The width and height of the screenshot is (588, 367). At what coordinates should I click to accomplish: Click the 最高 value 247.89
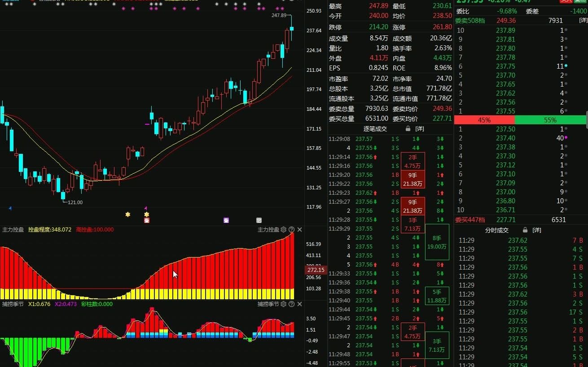(379, 6)
